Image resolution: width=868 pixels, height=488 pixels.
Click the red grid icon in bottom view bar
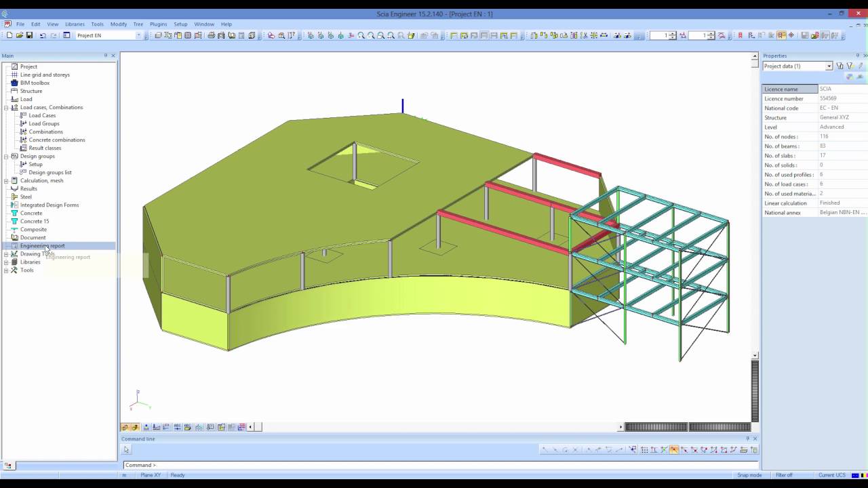tap(241, 427)
